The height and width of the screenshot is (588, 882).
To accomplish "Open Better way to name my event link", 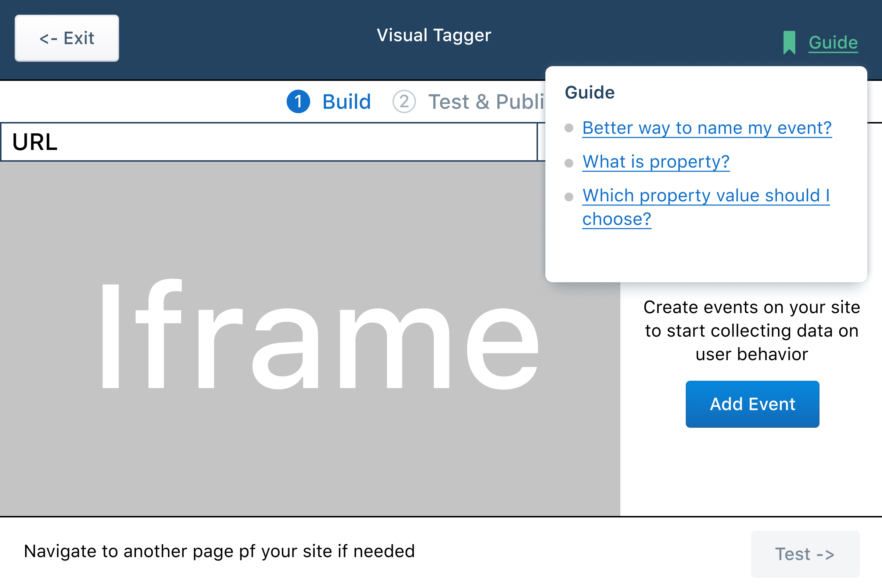I will pos(707,128).
